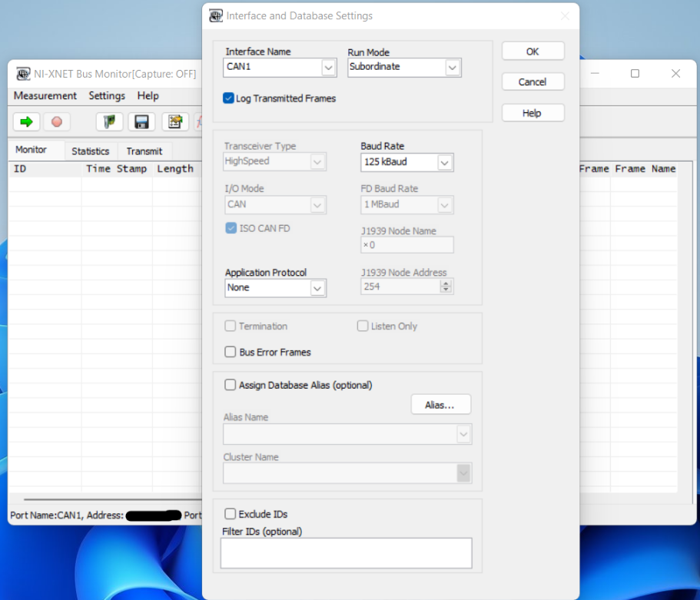Screen dimensions: 700x600
Task: Stop capture with the red circle icon
Action: coord(57,121)
